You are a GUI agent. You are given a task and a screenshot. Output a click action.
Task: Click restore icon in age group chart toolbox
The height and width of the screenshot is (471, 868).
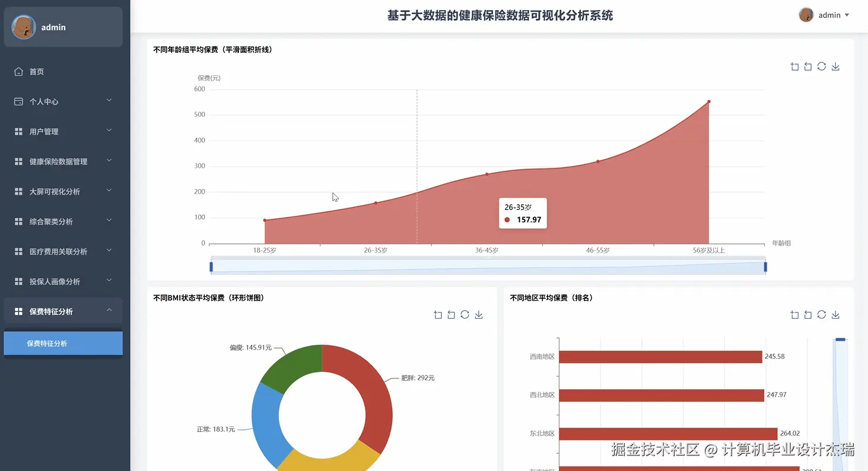(x=821, y=66)
